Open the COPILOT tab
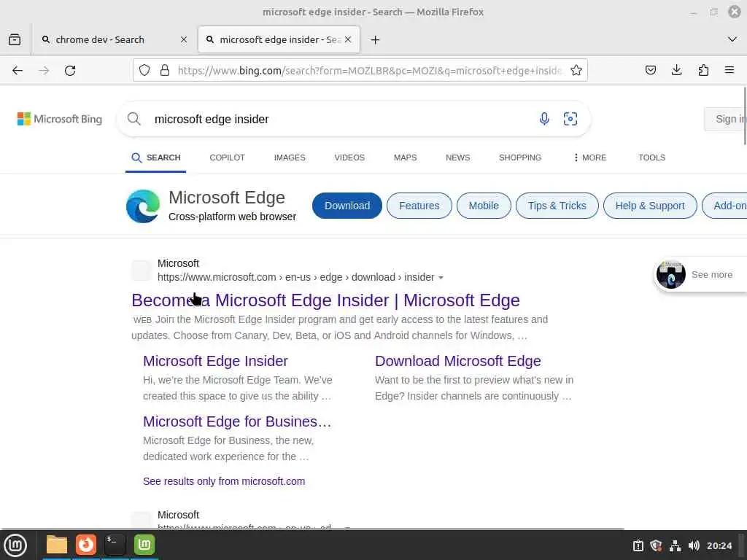The image size is (747, 560). click(228, 157)
